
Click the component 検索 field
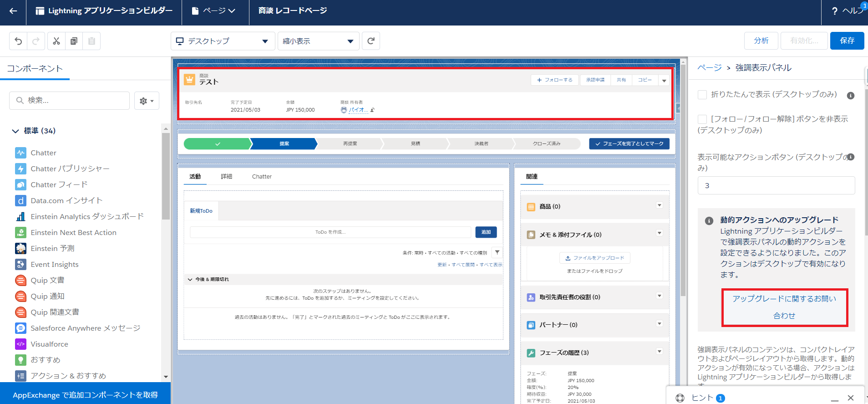point(69,101)
